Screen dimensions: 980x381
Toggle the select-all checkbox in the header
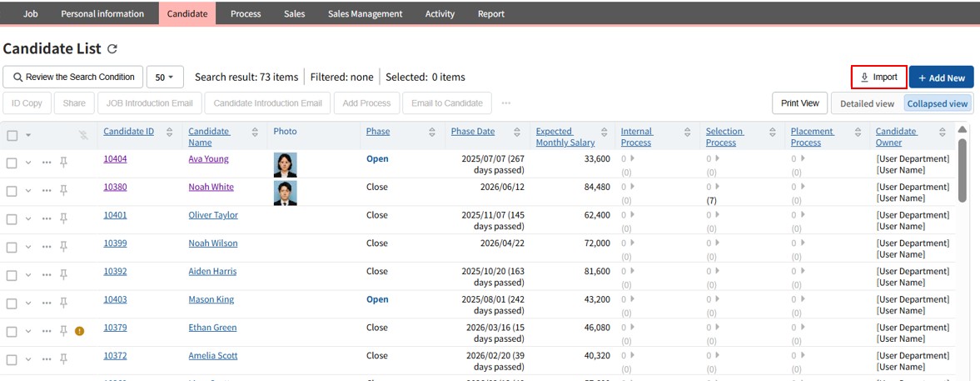click(x=12, y=135)
